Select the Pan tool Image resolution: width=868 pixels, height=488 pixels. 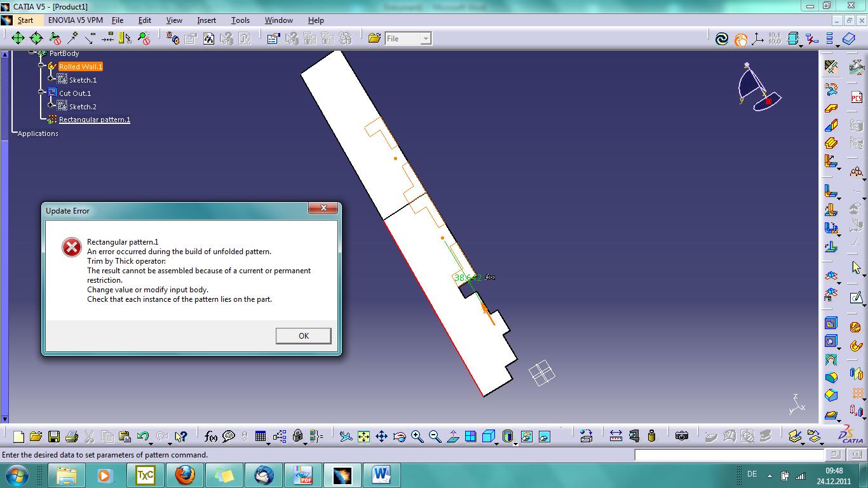coord(381,437)
